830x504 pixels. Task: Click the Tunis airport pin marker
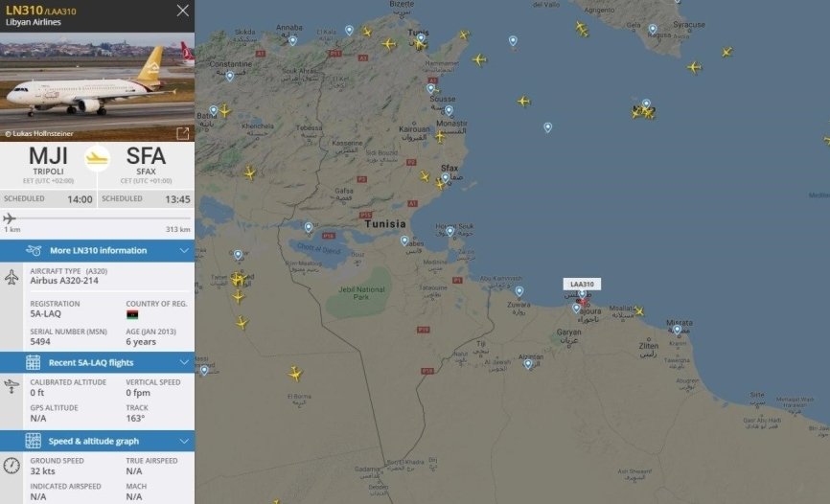click(421, 38)
